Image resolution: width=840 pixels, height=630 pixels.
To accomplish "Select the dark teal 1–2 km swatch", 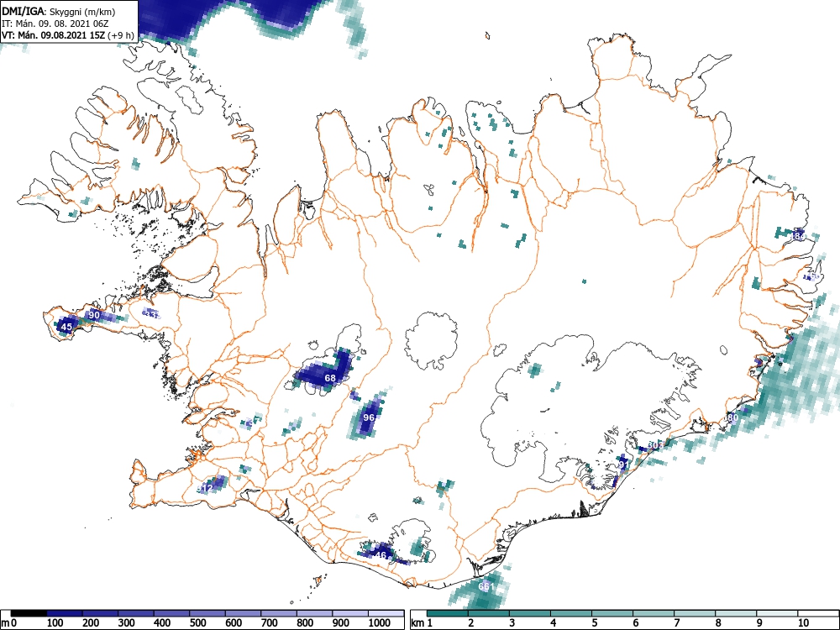I will click(448, 613).
